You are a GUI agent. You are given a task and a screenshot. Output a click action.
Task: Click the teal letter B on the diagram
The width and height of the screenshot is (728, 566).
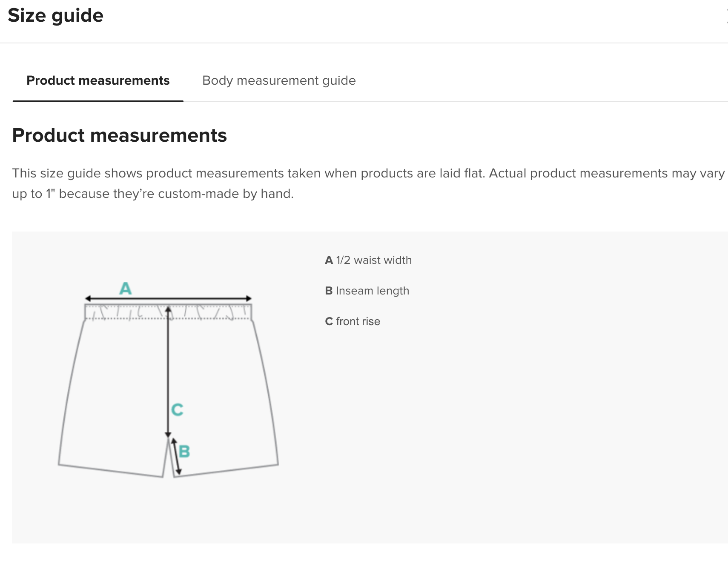pyautogui.click(x=184, y=451)
